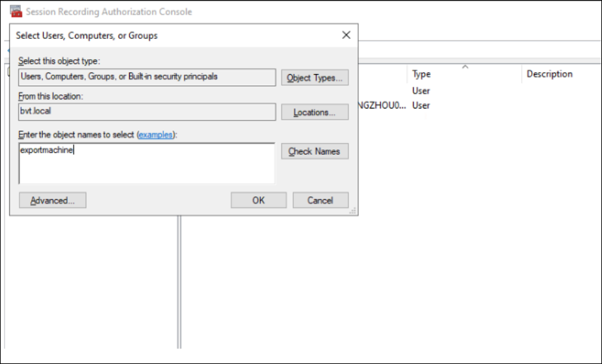Screen dimensions: 602x364
Task: Click the bvt.local location field
Action: tap(146, 112)
